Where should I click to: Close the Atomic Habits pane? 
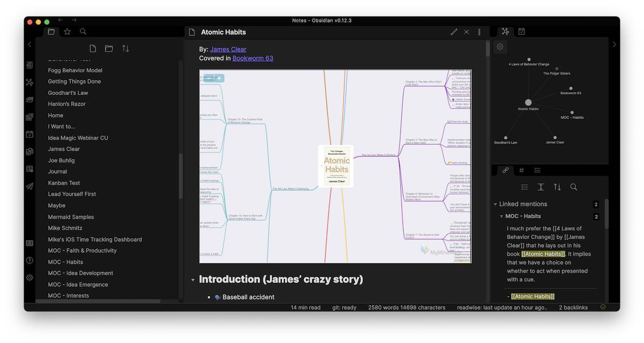point(466,32)
